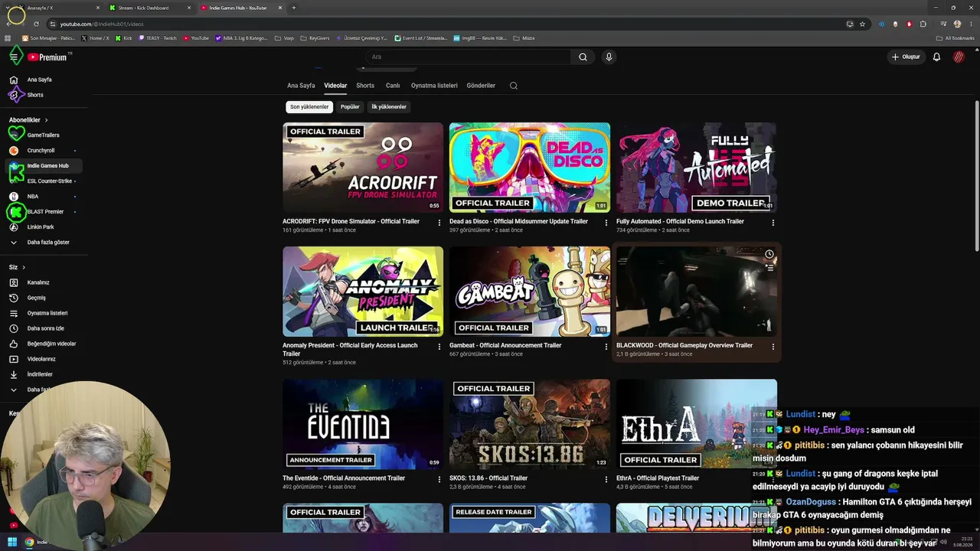
Task: Open options menu for Gambeat video
Action: (x=606, y=347)
